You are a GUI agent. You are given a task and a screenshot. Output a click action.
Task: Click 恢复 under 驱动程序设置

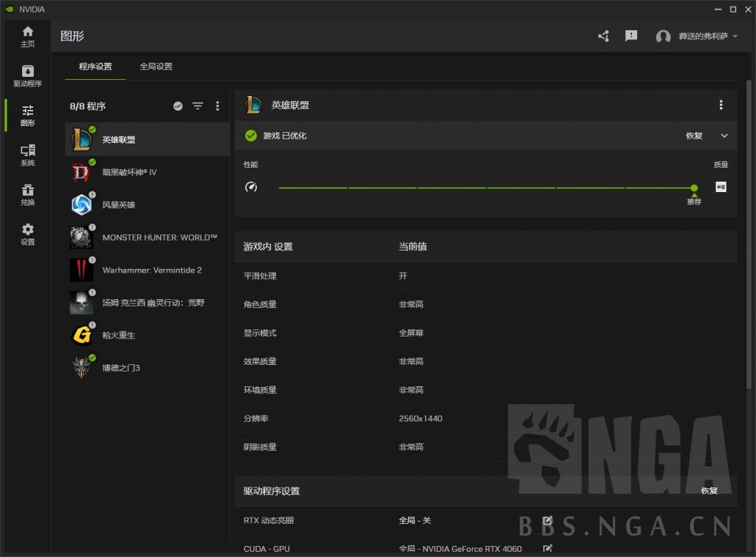pos(708,490)
